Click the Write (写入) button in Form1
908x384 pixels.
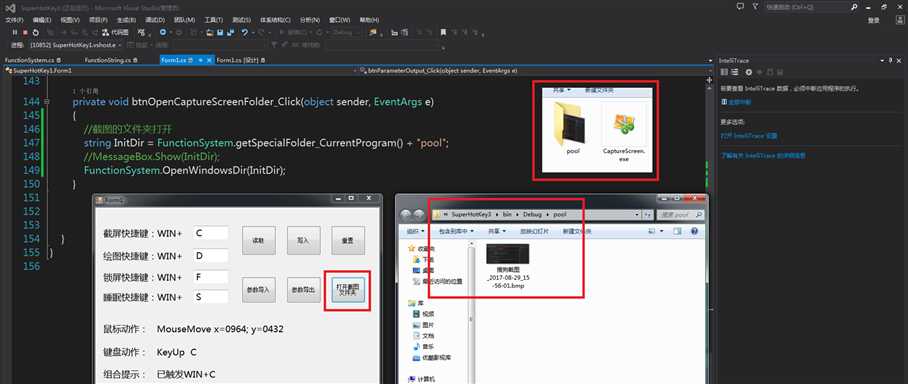coord(303,240)
